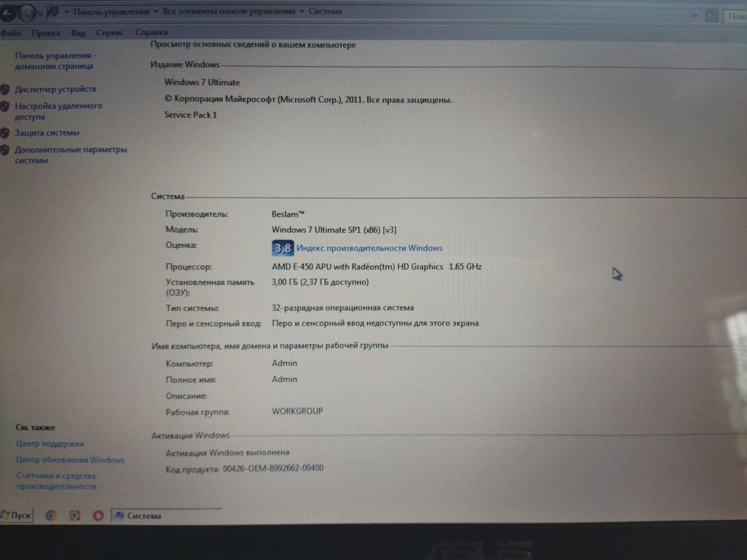Launch Google Chrome from taskbar

tap(51, 516)
